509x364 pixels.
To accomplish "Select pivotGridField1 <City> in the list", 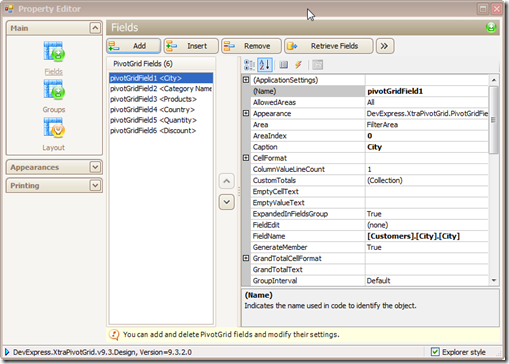I will (x=161, y=78).
